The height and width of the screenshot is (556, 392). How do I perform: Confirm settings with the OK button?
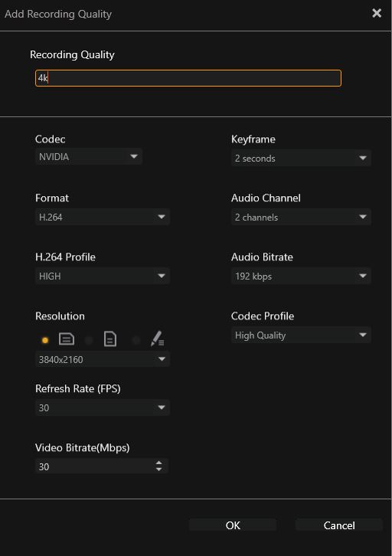(233, 525)
